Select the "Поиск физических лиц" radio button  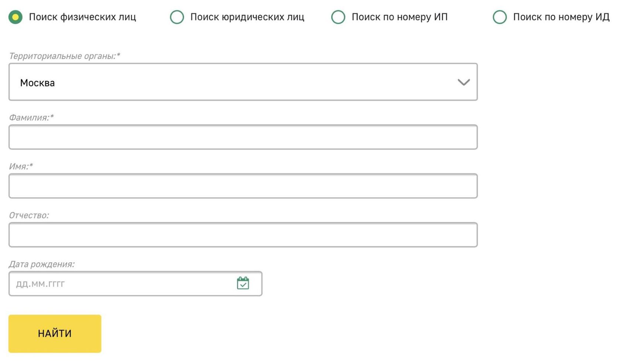pyautogui.click(x=16, y=17)
